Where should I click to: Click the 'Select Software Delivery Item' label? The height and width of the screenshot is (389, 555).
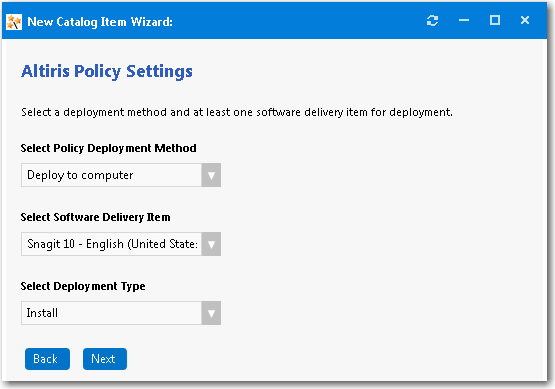click(95, 217)
